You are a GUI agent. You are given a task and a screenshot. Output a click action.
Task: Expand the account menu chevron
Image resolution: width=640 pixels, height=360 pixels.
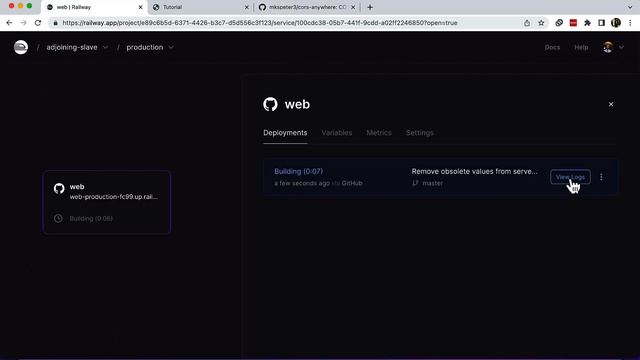(x=621, y=47)
